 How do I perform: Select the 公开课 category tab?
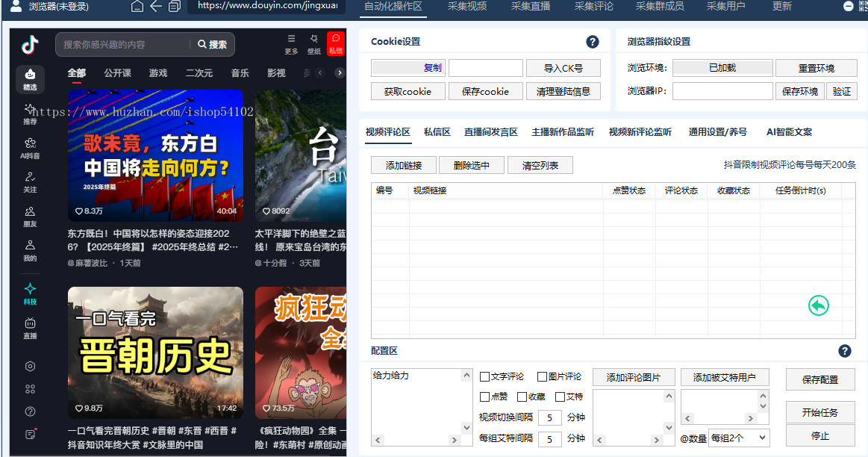pos(117,72)
